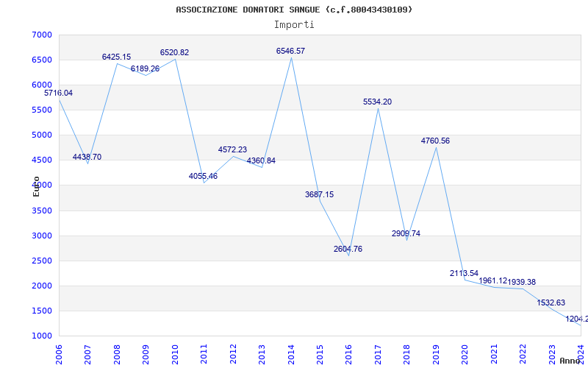This screenshot has height=368, width=588.
Task: Click the 2023 x-axis year label
Action: pos(552,355)
